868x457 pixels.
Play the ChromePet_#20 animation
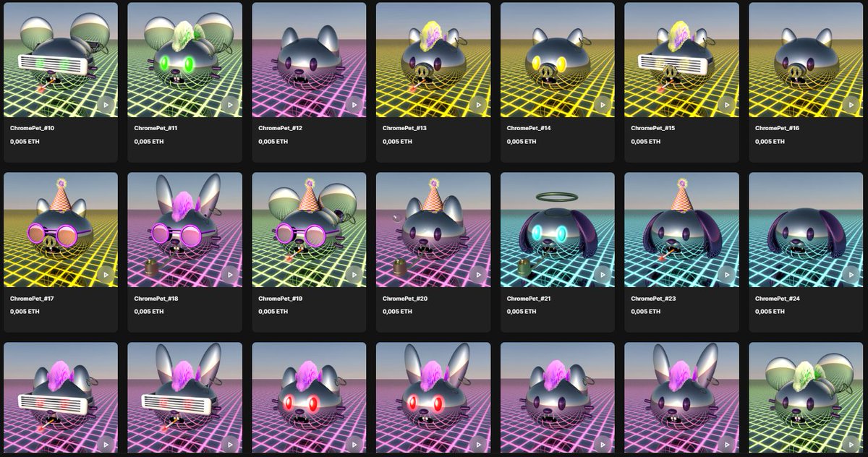pyautogui.click(x=478, y=275)
